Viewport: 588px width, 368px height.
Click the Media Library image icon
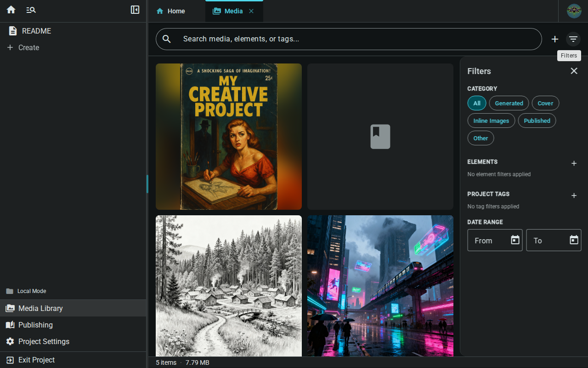coord(10,308)
